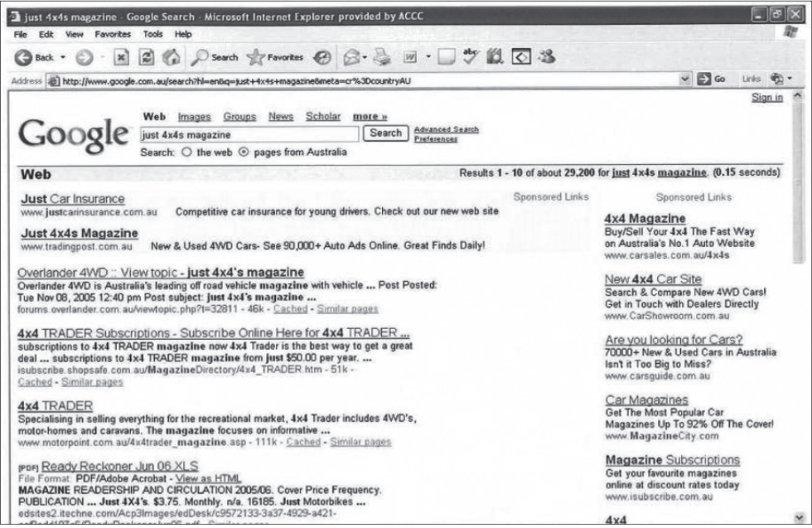
Task: Click the Google Search button
Action: 385,133
